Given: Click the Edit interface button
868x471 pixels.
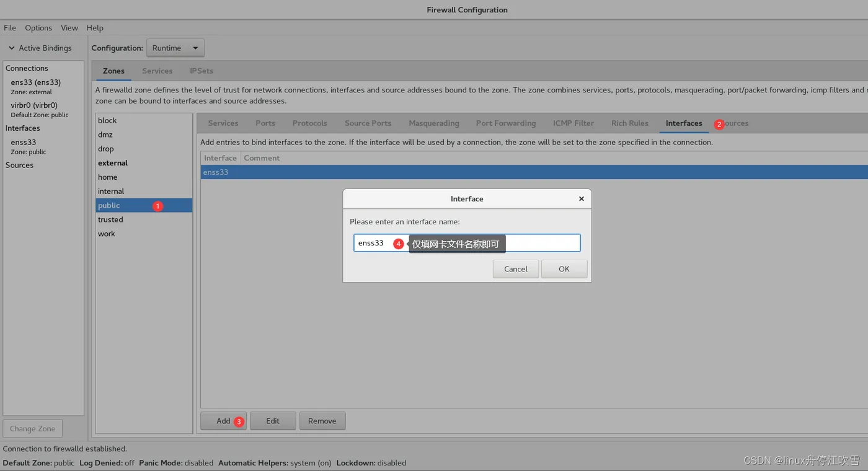Looking at the screenshot, I should 273,421.
